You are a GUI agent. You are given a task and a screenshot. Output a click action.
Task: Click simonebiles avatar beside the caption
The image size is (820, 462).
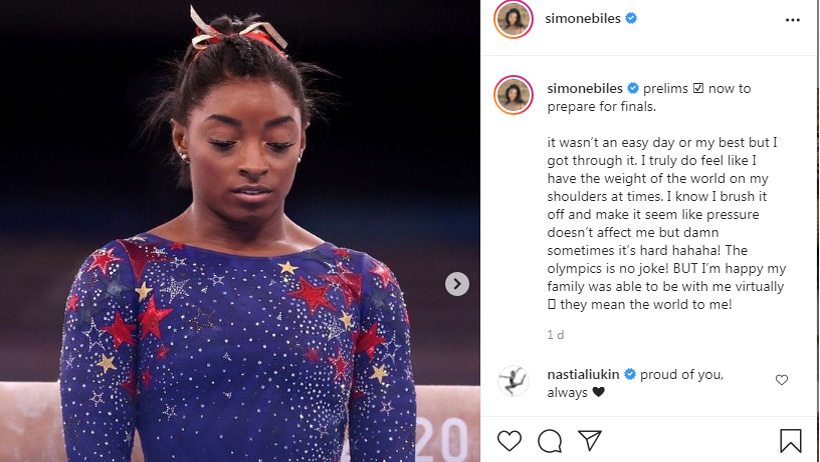(x=513, y=95)
